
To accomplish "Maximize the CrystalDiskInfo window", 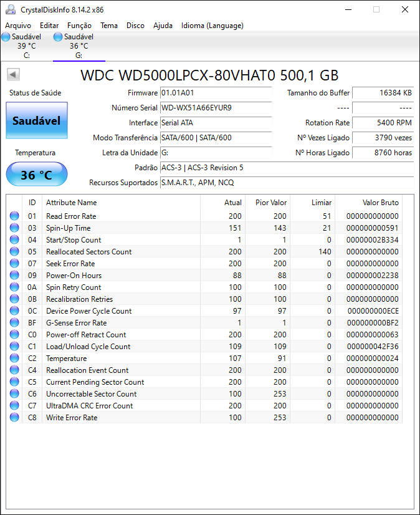I will click(376, 9).
